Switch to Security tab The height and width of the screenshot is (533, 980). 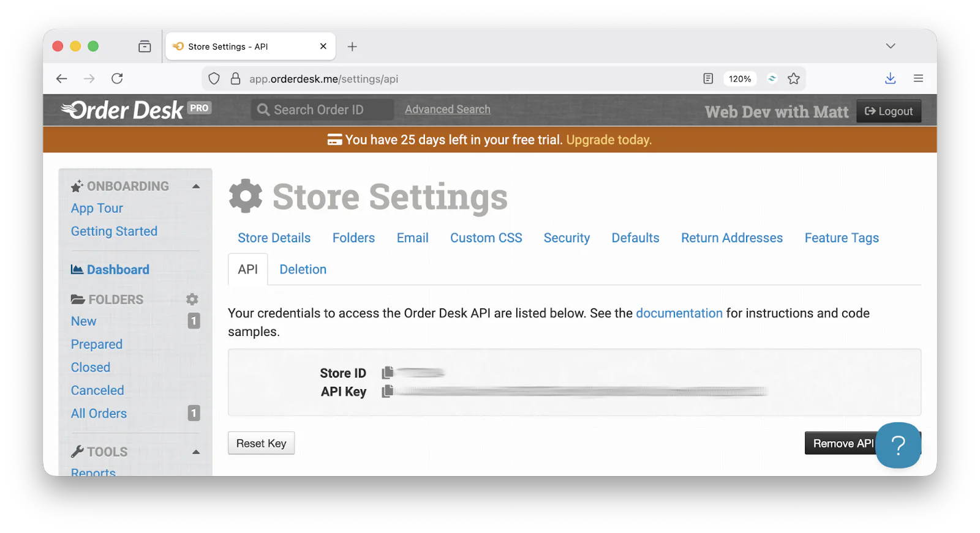(567, 238)
